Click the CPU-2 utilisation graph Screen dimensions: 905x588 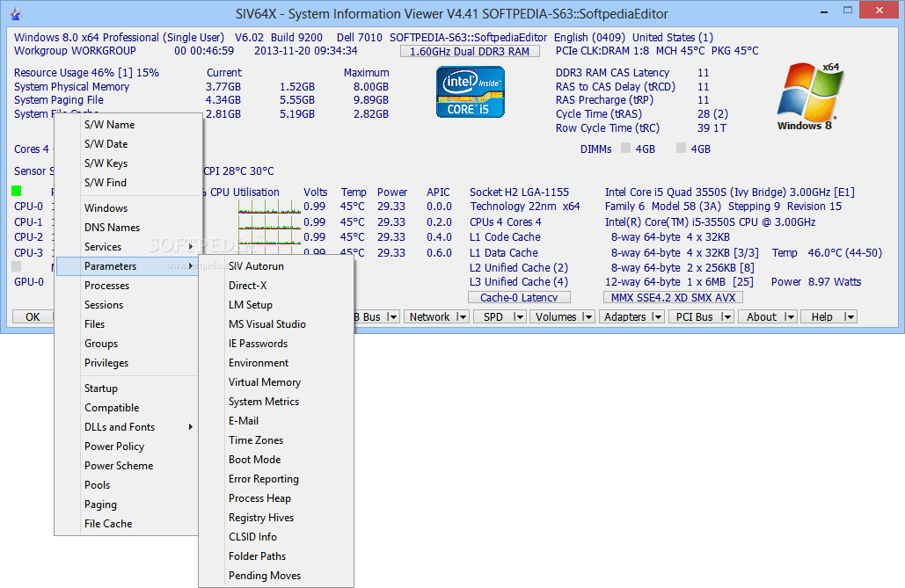pyautogui.click(x=269, y=237)
